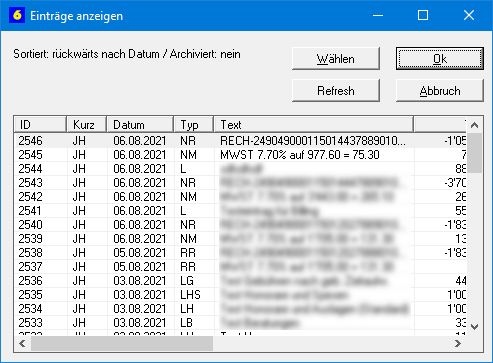Viewport: 493px width, 363px height.
Task: Sort by the Datum column header
Action: pyautogui.click(x=140, y=125)
